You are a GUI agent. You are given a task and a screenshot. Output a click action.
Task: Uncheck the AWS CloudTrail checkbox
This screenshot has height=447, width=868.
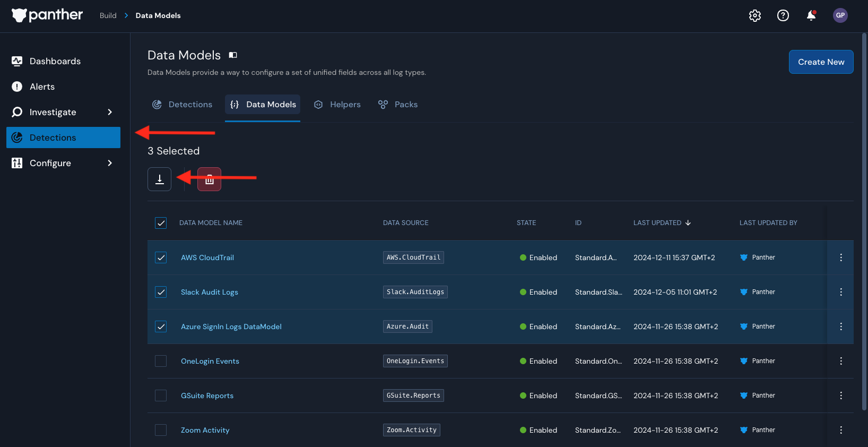click(161, 257)
